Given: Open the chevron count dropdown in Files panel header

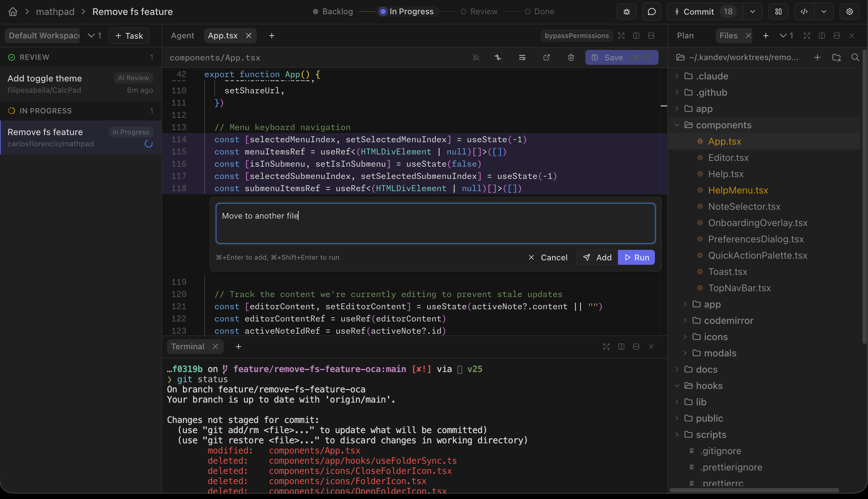Looking at the screenshot, I should pos(787,36).
